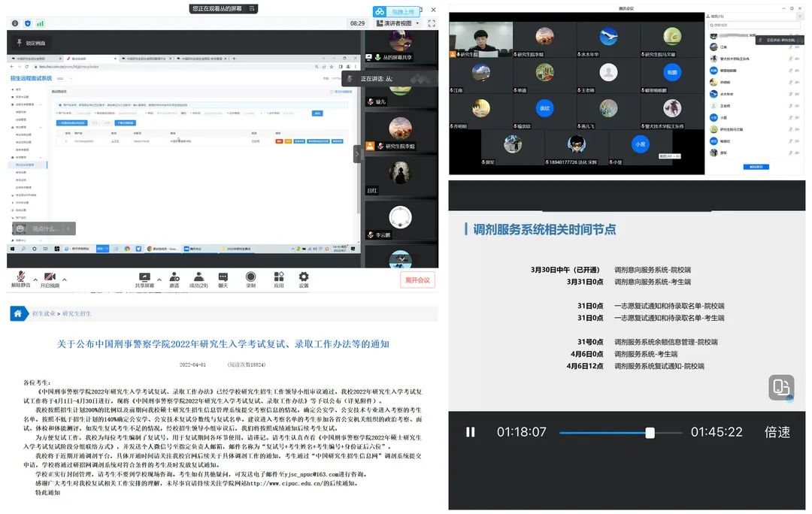Expand share options arrow beside 共享屏幕
This screenshot has width=812, height=514.
point(159,280)
